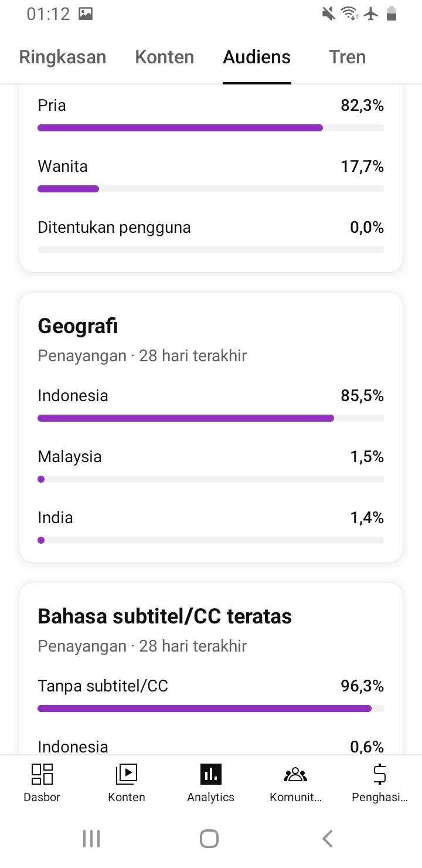Tap the Indonesia 85,5% progress bar

(x=211, y=418)
